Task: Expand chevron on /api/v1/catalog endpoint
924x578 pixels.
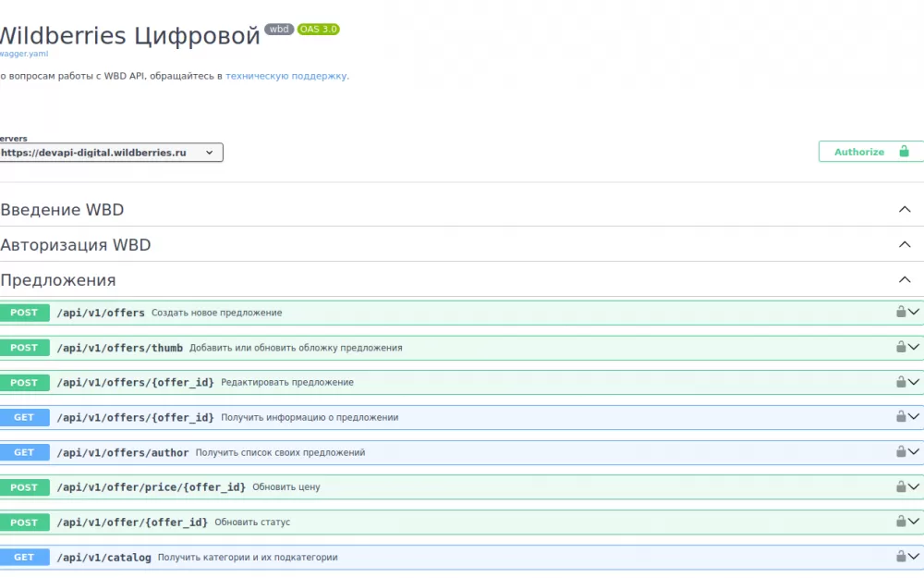Action: tap(915, 557)
